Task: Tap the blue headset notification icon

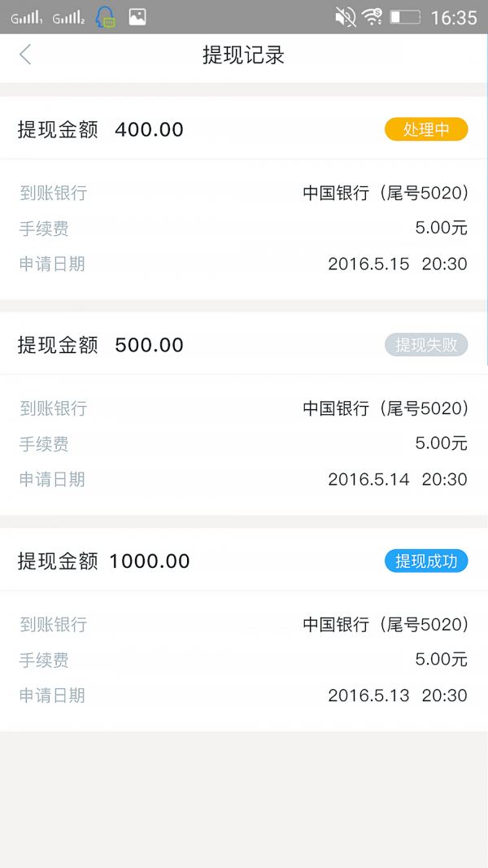Action: (x=105, y=17)
